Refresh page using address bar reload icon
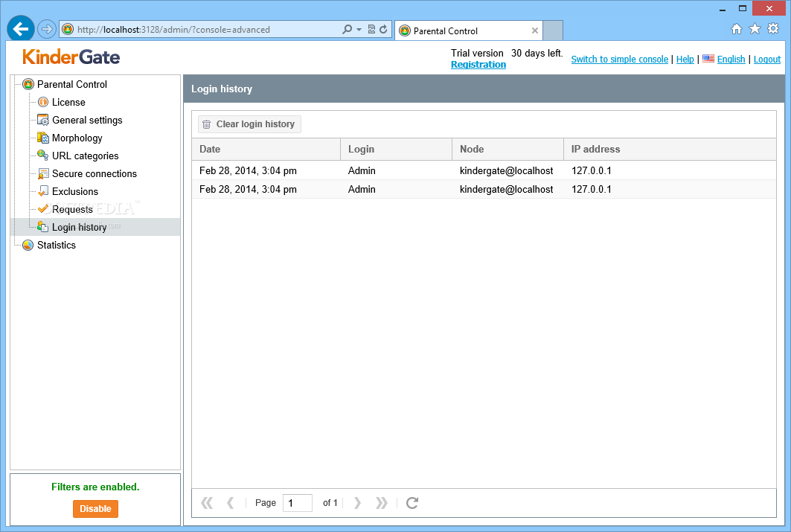Image resolution: width=791 pixels, height=532 pixels. [x=383, y=29]
